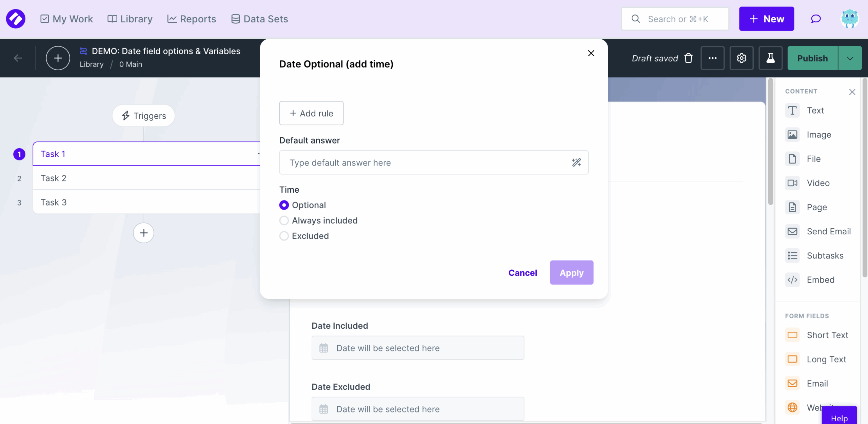Screen dimensions: 868x424
Task: Click the Triggers lightning button
Action: click(x=144, y=116)
